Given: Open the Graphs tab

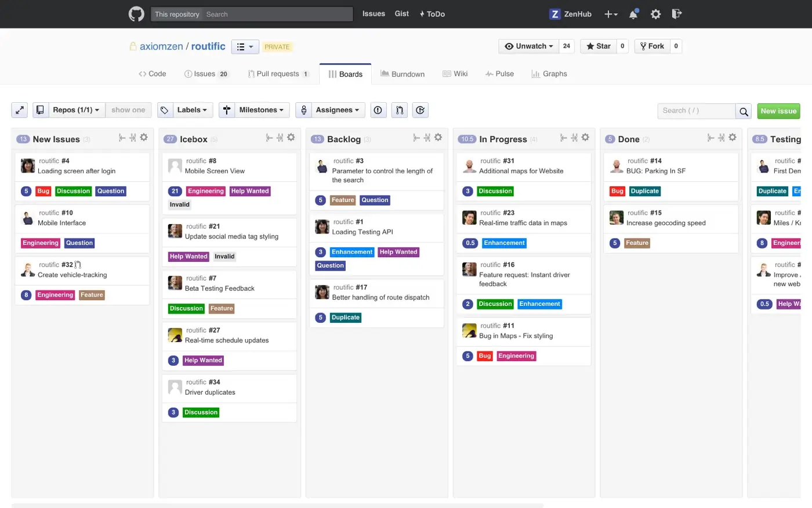Looking at the screenshot, I should click(549, 74).
